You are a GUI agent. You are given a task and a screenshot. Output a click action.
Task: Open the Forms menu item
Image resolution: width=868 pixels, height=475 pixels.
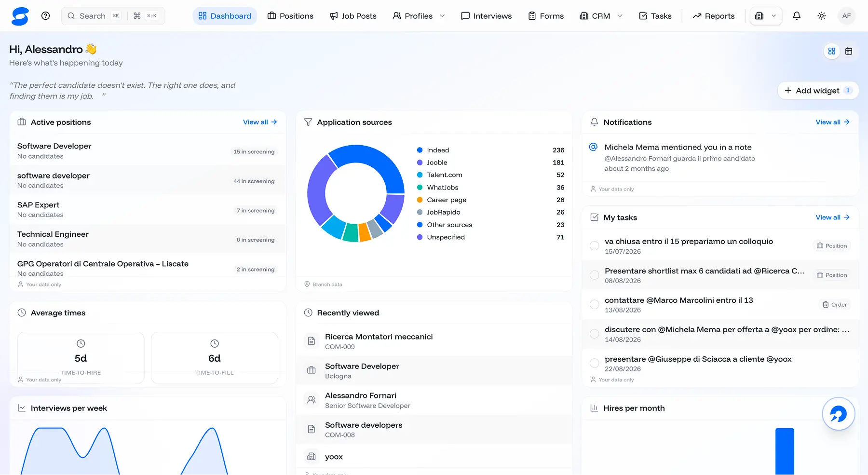click(x=546, y=16)
